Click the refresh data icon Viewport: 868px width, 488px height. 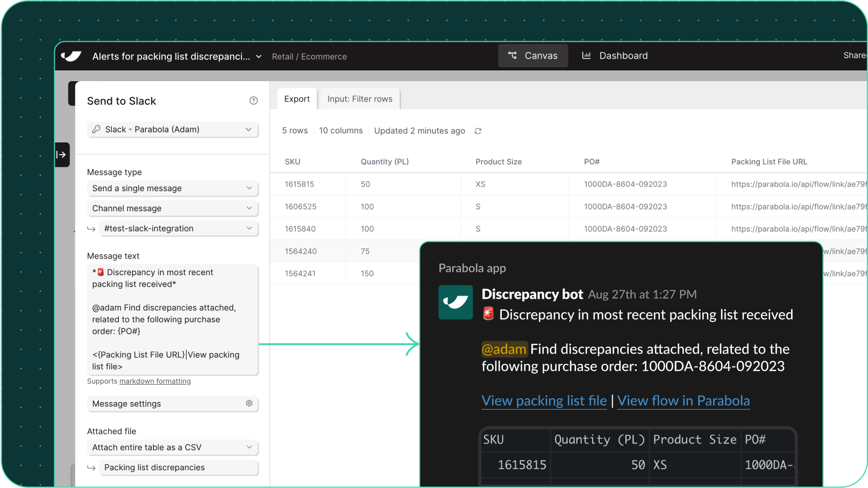point(478,131)
